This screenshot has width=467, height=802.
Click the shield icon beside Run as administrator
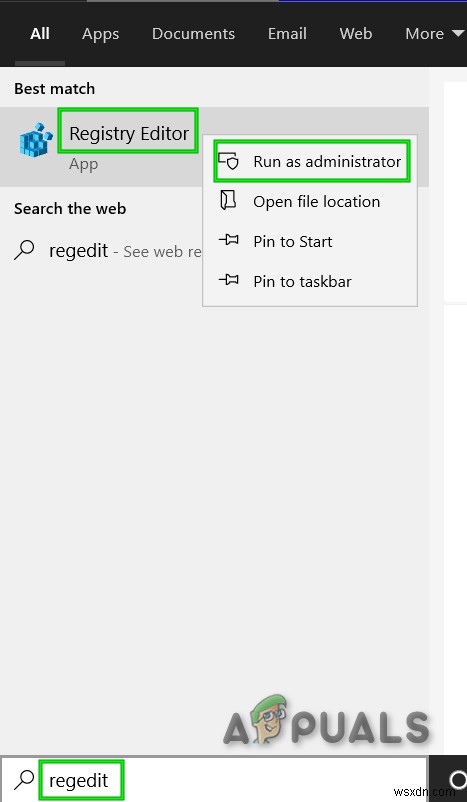pyautogui.click(x=229, y=161)
